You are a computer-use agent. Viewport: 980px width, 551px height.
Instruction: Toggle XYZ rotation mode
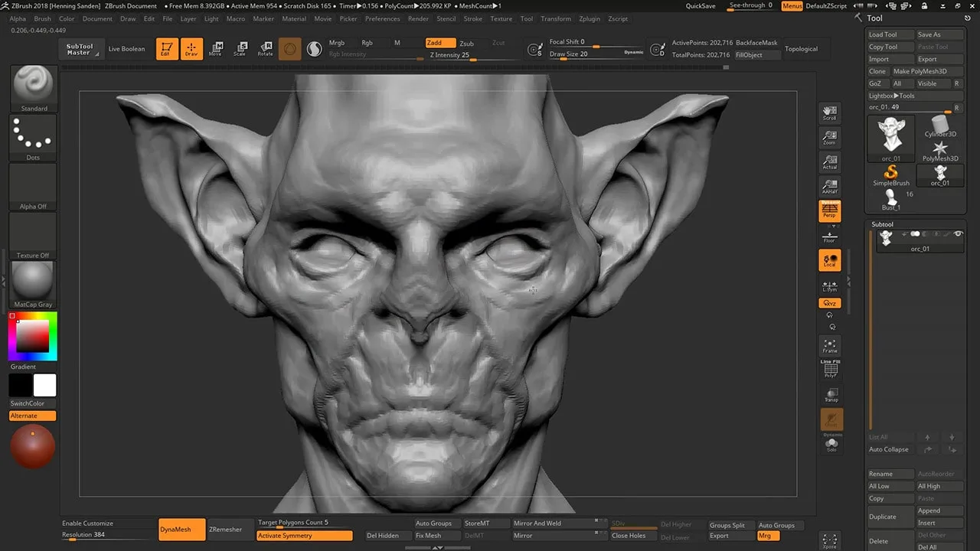[830, 303]
